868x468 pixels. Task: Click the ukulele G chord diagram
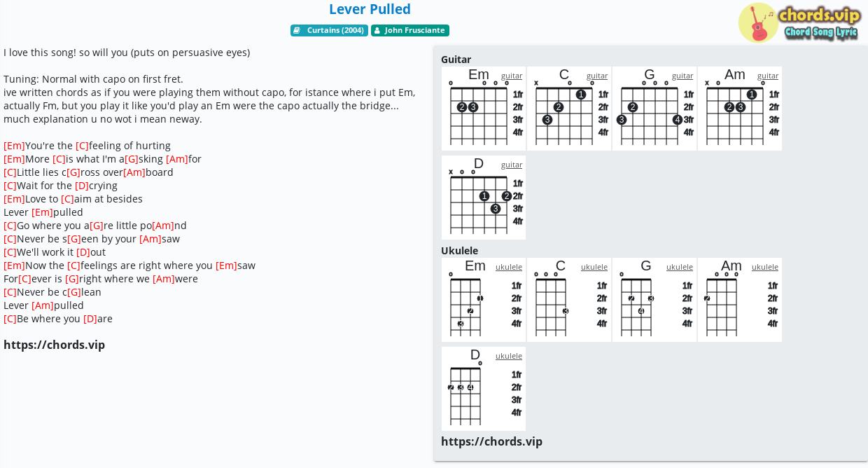pyautogui.click(x=654, y=300)
